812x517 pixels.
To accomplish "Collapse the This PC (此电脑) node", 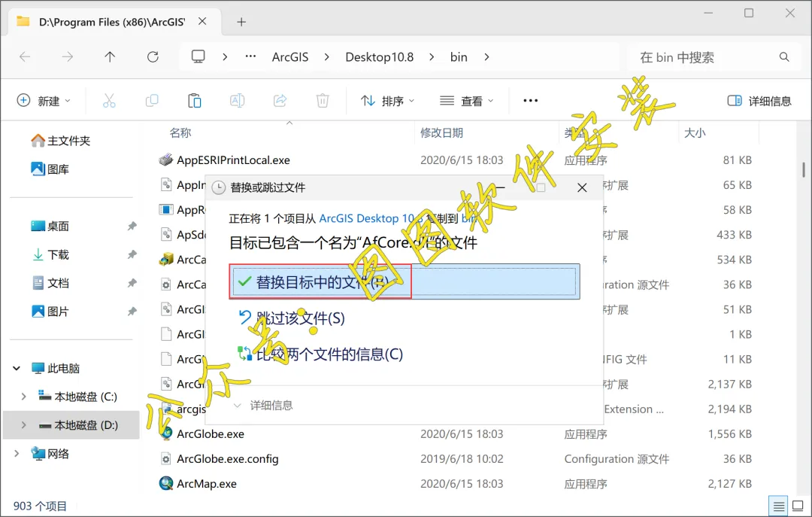I will (17, 368).
